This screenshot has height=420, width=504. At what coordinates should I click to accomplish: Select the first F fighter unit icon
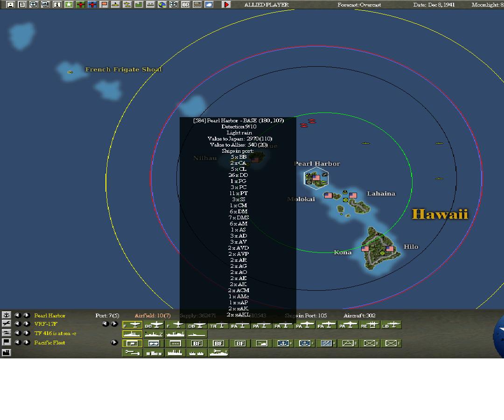(132, 325)
